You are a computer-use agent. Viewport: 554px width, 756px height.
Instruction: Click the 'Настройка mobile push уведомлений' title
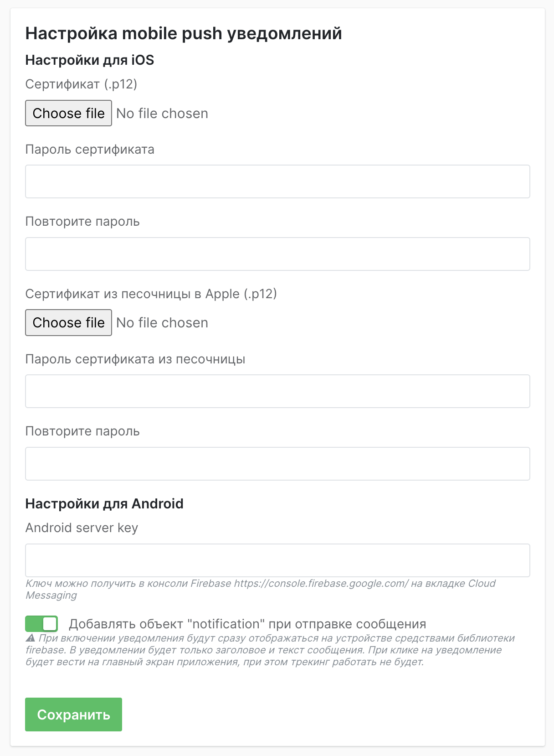184,34
